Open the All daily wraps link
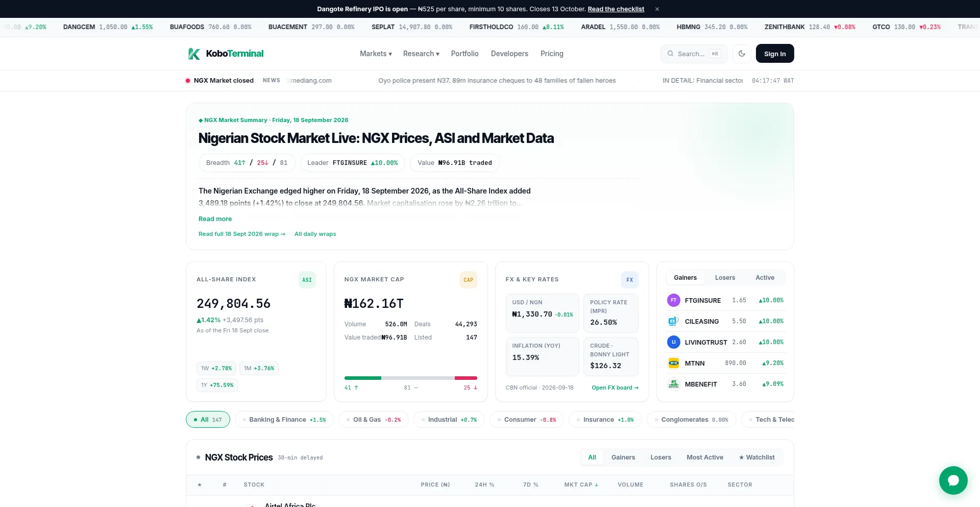980x507 pixels. [x=315, y=234]
